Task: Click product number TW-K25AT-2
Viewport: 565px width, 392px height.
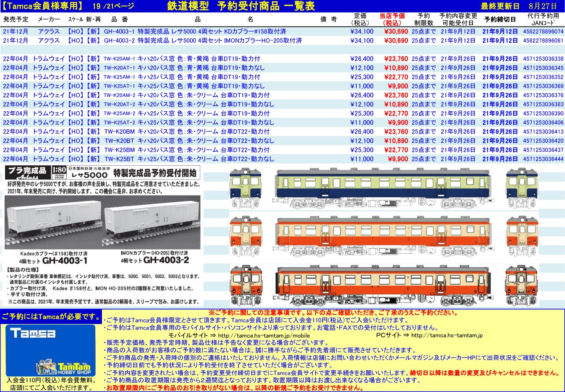Action: coord(119,123)
